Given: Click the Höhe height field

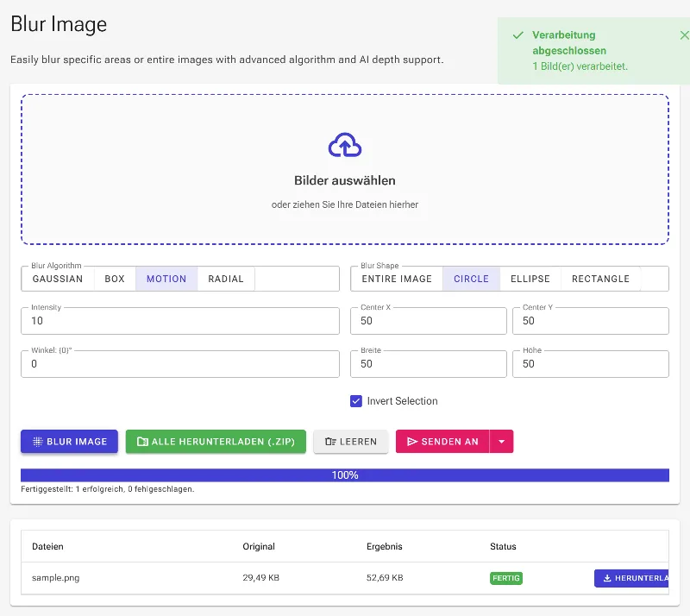Looking at the screenshot, I should click(x=591, y=364).
